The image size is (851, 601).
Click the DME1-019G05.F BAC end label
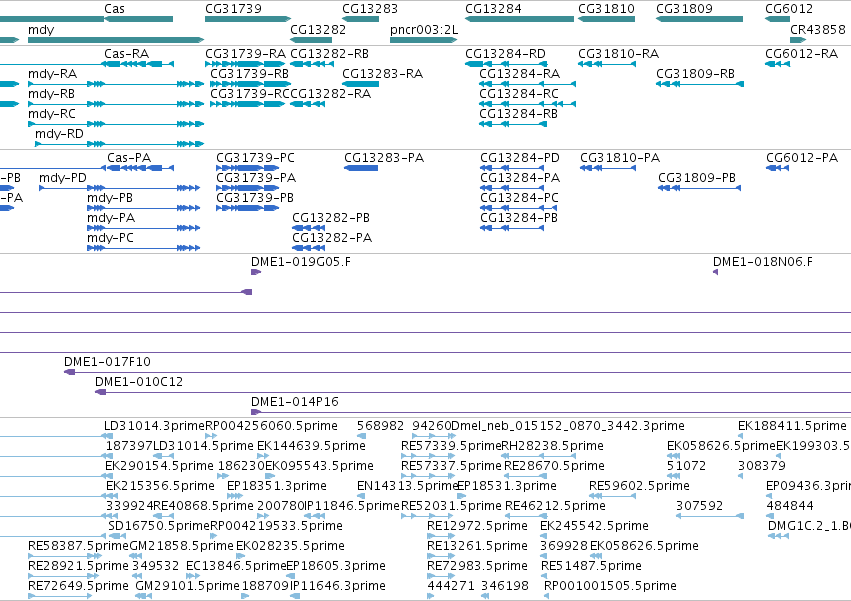[x=301, y=262]
